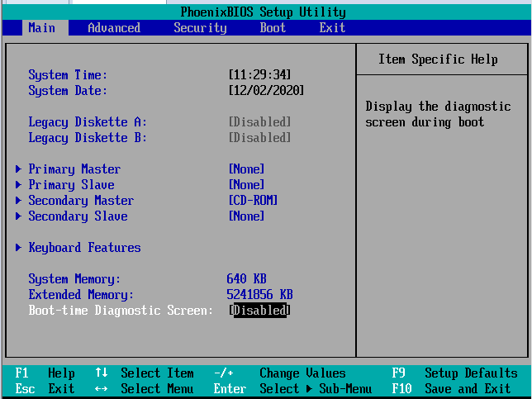Click the Legacy Diskette B label
532x399 pixels.
coord(88,138)
